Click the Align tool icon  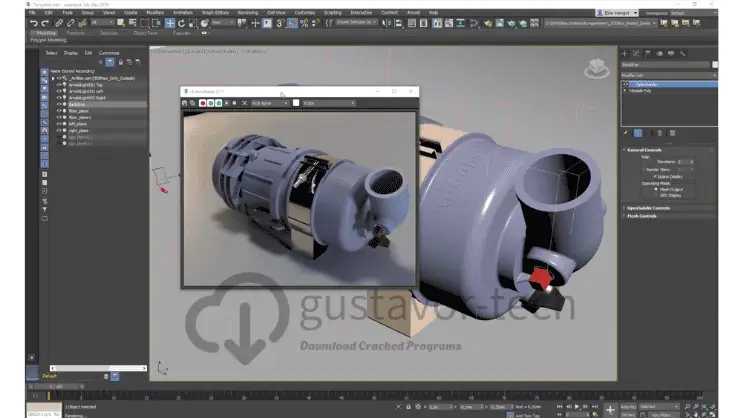coord(399,23)
